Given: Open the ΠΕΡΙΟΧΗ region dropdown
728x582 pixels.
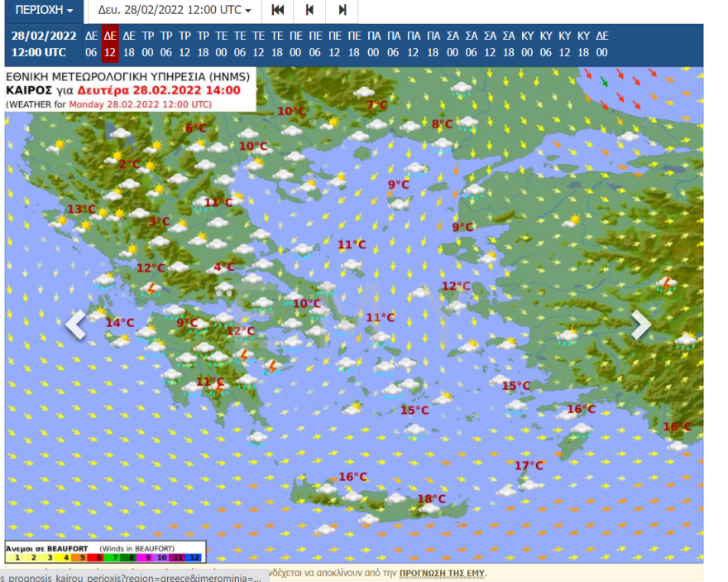Looking at the screenshot, I should (44, 10).
